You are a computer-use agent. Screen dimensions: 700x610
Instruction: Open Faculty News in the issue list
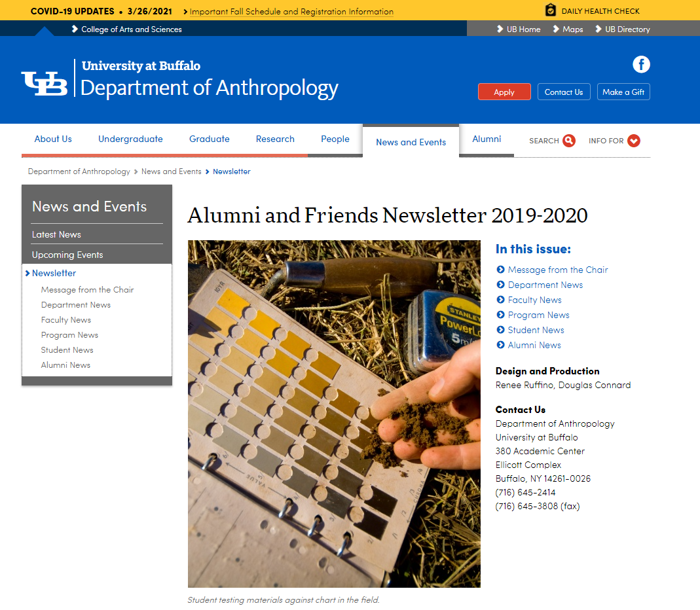[534, 300]
